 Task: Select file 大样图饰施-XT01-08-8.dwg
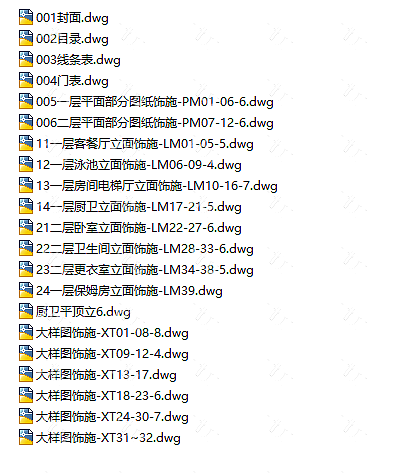pos(112,333)
